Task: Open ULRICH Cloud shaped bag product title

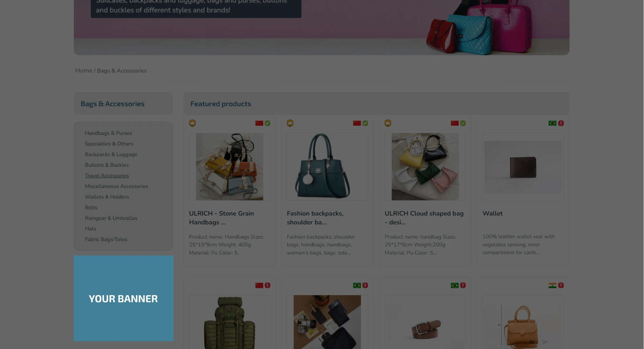Action: (424, 218)
